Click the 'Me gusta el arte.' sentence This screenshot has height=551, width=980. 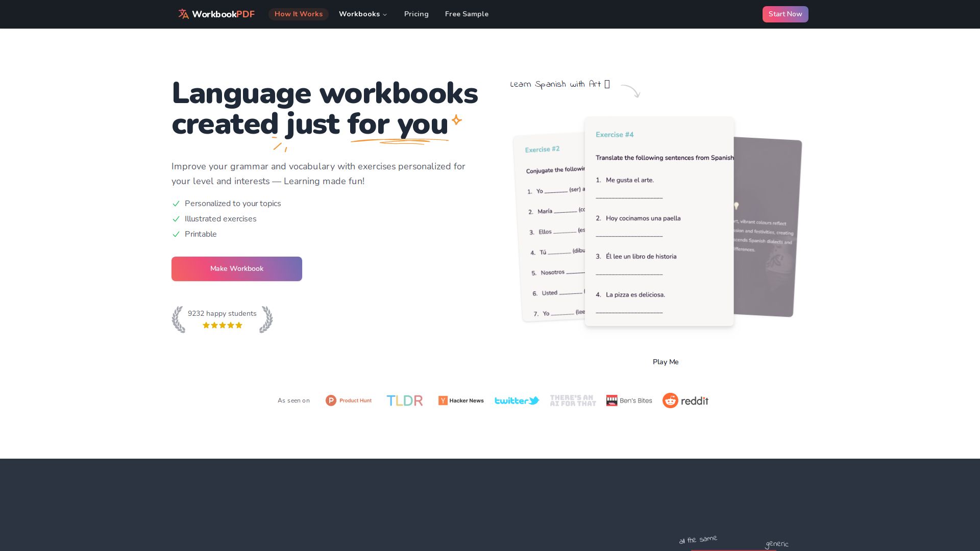pos(630,180)
